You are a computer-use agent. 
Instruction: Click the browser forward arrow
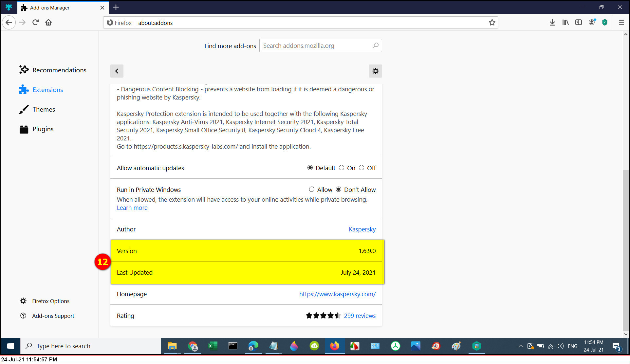[x=22, y=23]
